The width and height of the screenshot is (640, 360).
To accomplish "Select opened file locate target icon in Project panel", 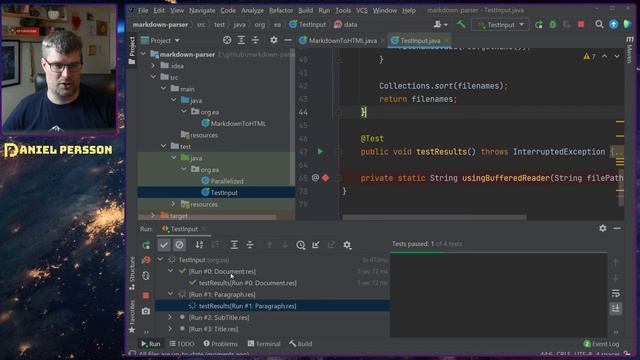I will pos(227,40).
